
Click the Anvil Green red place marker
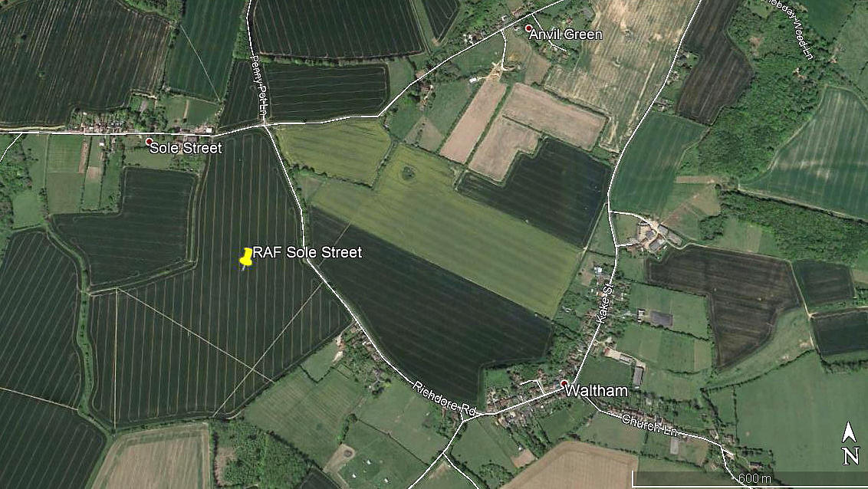(528, 28)
